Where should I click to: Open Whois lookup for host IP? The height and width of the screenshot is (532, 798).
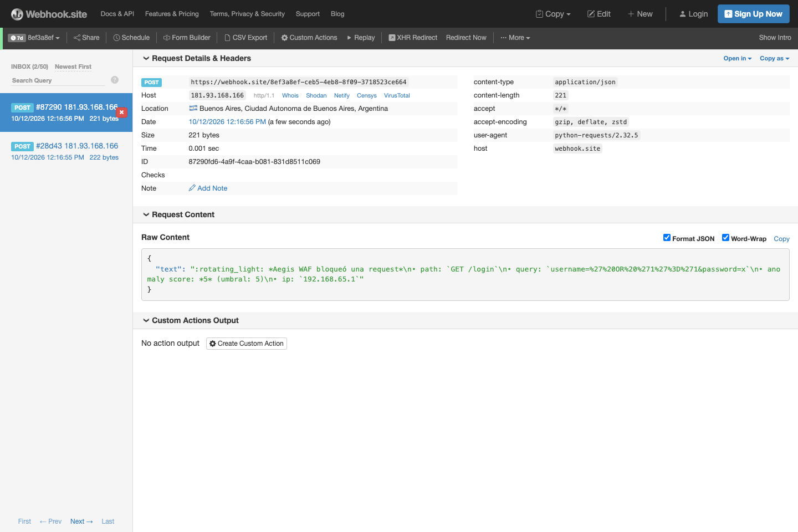[x=290, y=95]
